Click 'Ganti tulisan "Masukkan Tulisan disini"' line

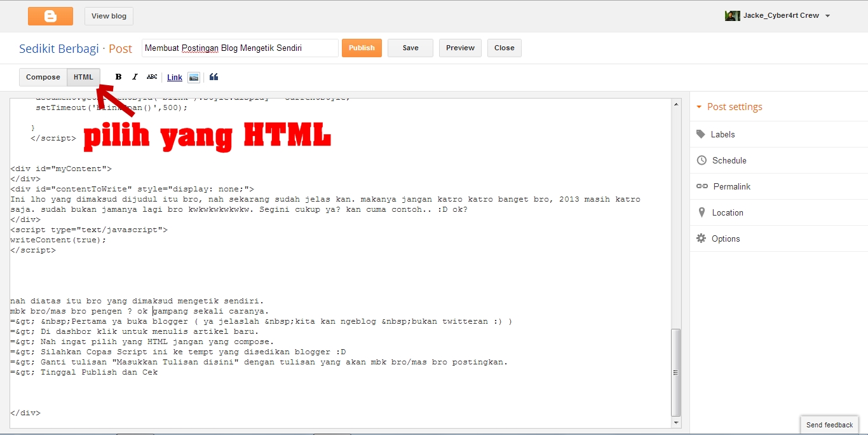pyautogui.click(x=259, y=362)
